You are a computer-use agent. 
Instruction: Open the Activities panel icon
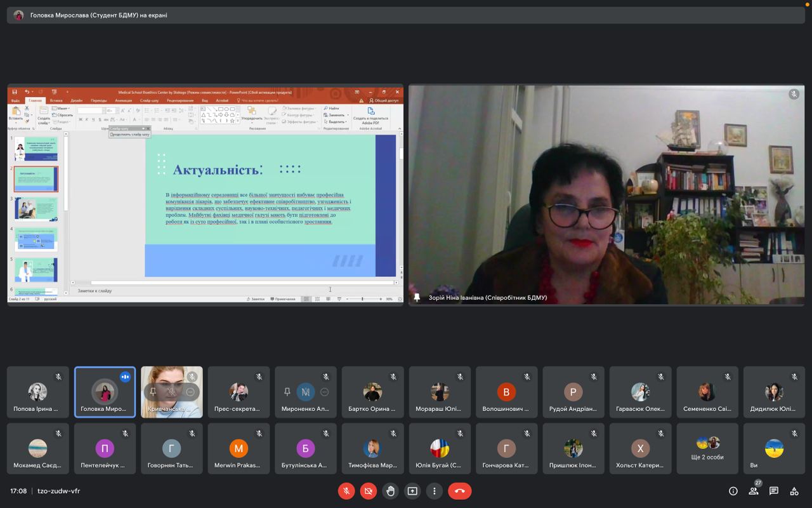[794, 491]
